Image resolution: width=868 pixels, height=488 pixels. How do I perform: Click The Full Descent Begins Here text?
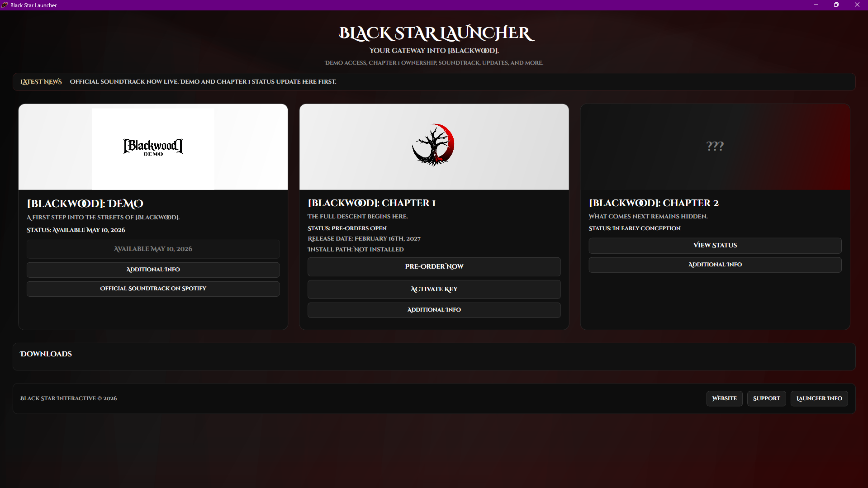coord(357,217)
